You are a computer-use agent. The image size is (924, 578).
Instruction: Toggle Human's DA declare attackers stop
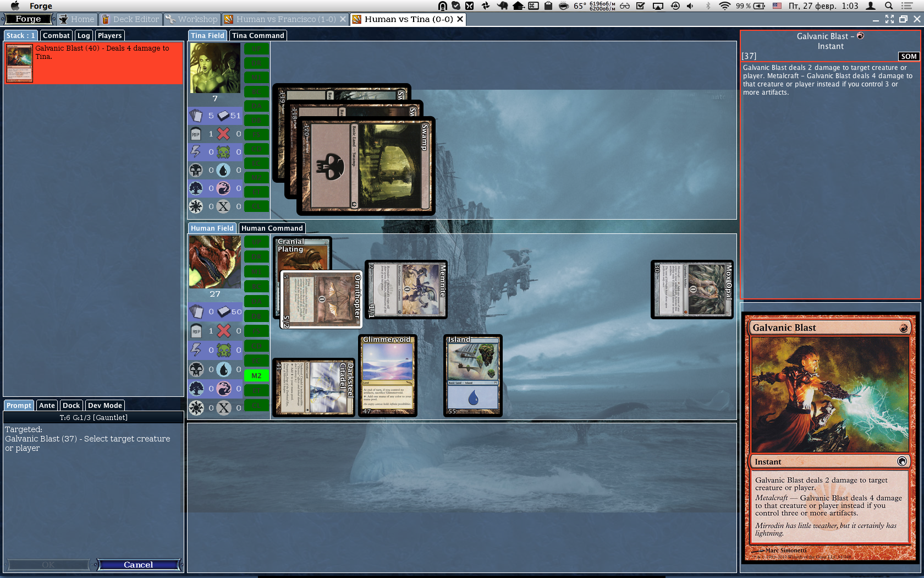pos(256,301)
